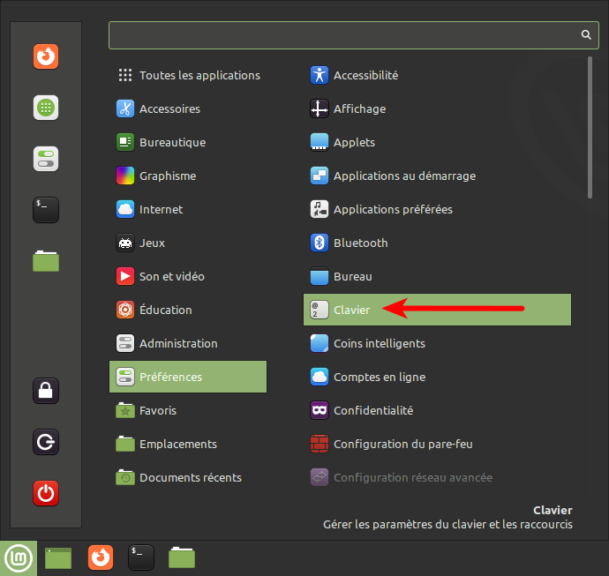Select the Administration category
609x576 pixels.
click(x=188, y=343)
